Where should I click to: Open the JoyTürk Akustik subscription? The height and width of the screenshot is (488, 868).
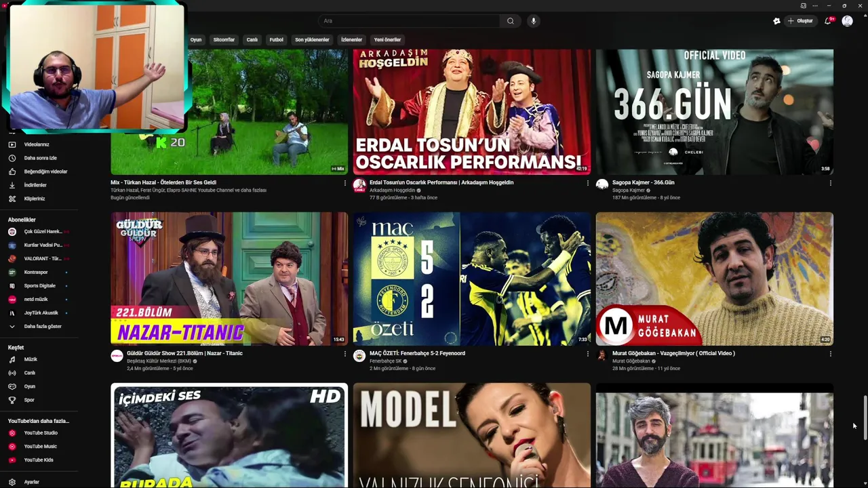(41, 312)
